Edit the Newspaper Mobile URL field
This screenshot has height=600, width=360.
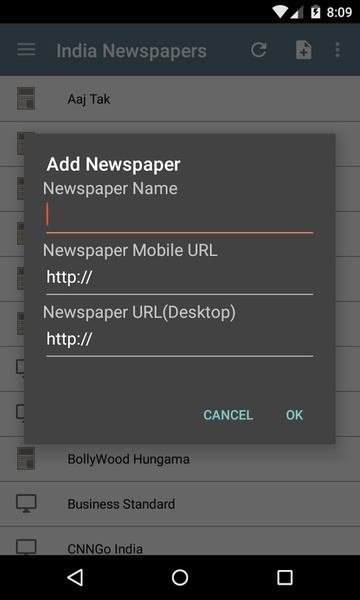coord(179,279)
